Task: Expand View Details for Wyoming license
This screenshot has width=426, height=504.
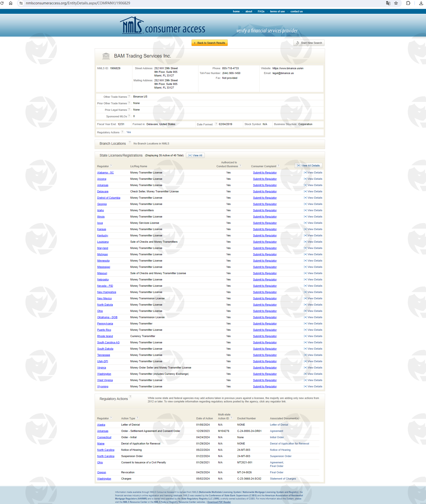Action: tap(313, 387)
